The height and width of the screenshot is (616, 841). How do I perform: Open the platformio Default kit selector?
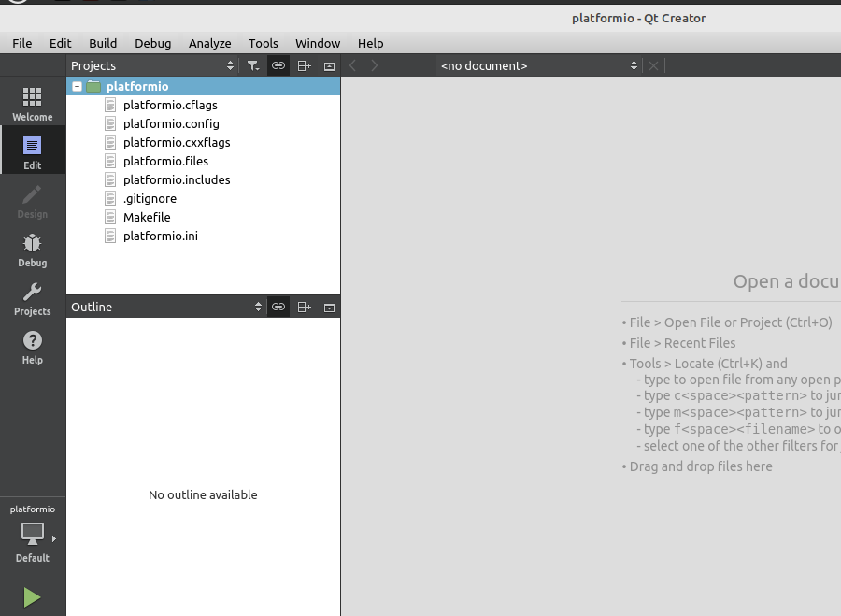(x=32, y=534)
